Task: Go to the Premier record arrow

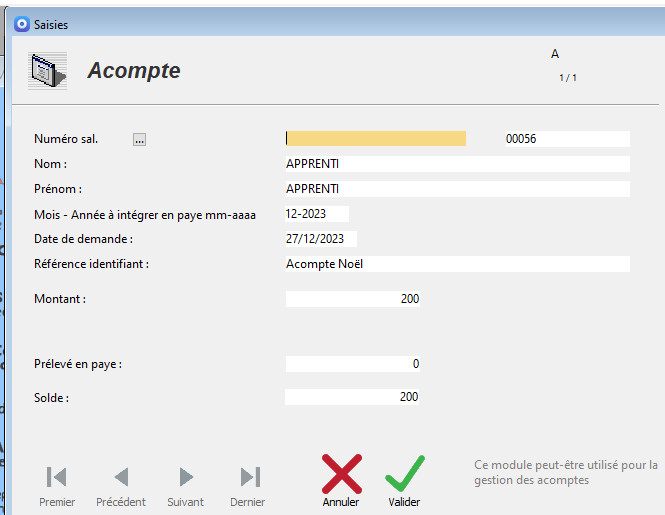Action: click(x=57, y=477)
